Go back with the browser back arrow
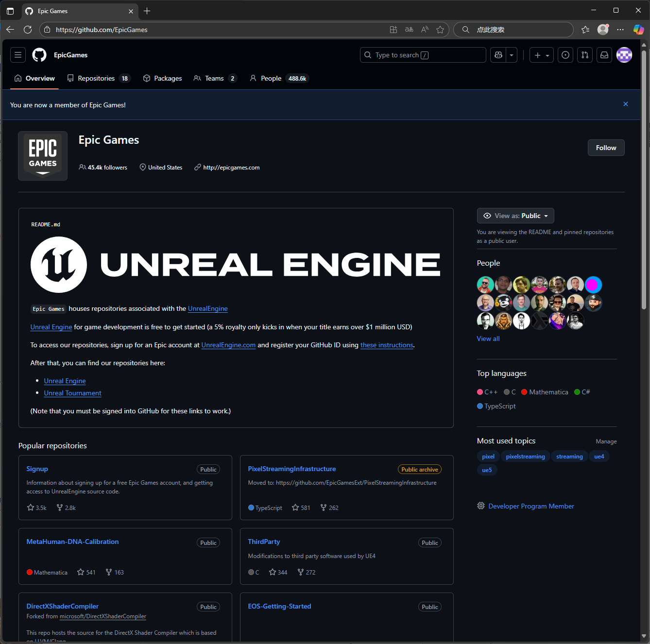Viewport: 650px width, 644px height. click(x=10, y=30)
